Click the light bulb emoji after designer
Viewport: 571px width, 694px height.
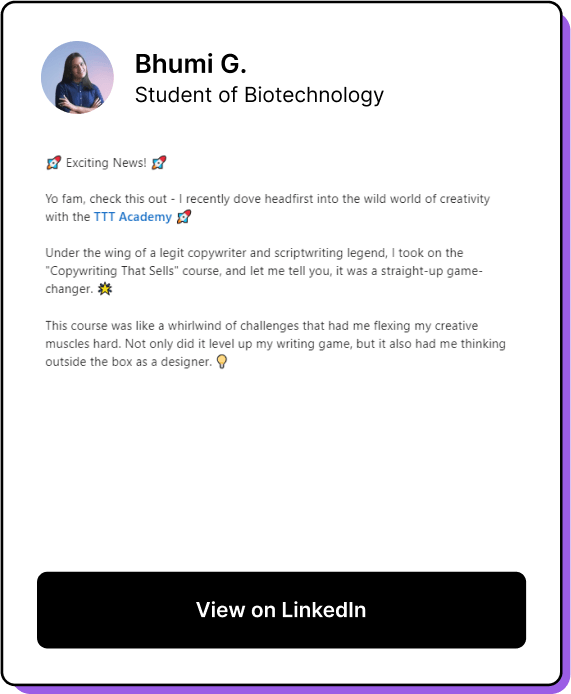point(222,362)
